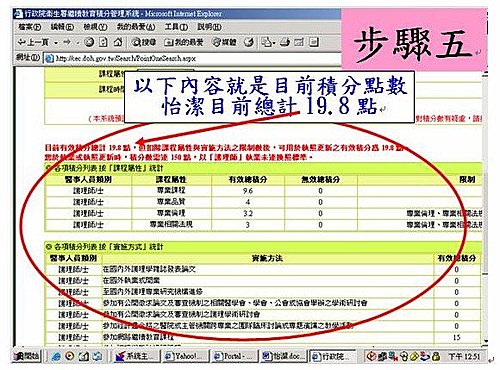The image size is (500, 370).
Task: Click the address bar URL field
Action: pyautogui.click(x=193, y=59)
